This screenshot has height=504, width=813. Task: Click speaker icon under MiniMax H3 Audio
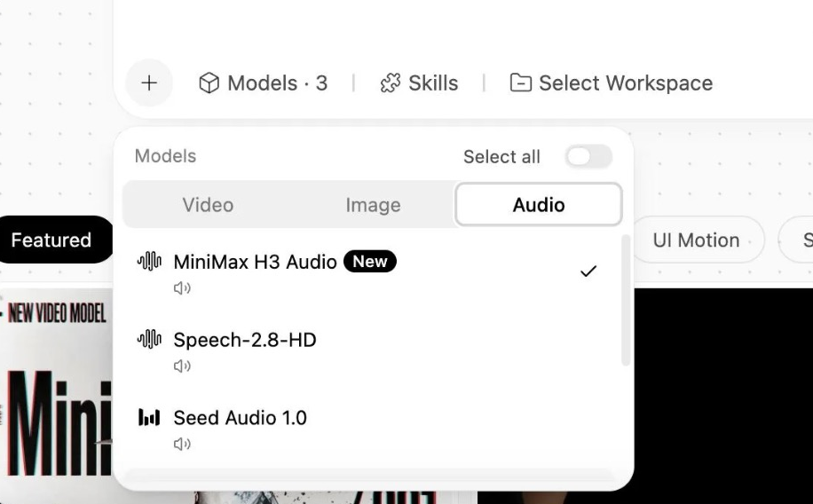click(182, 288)
